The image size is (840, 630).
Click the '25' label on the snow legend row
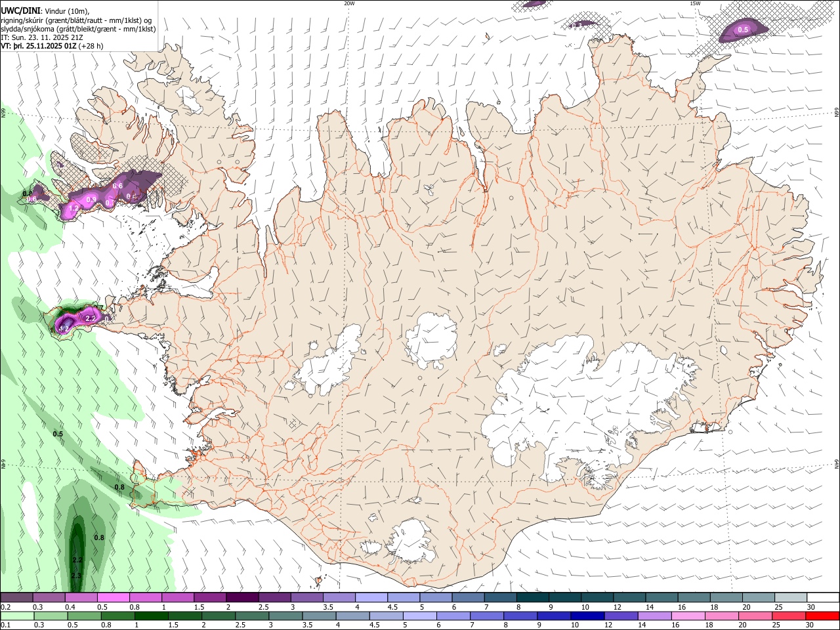click(x=778, y=607)
